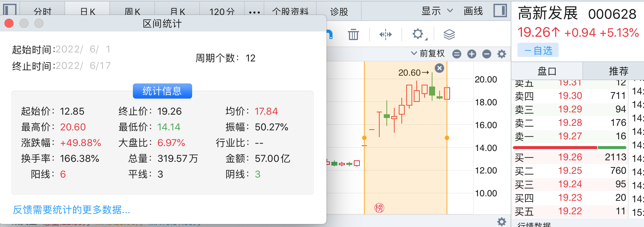Select the interval range measure tool icon

[385, 34]
